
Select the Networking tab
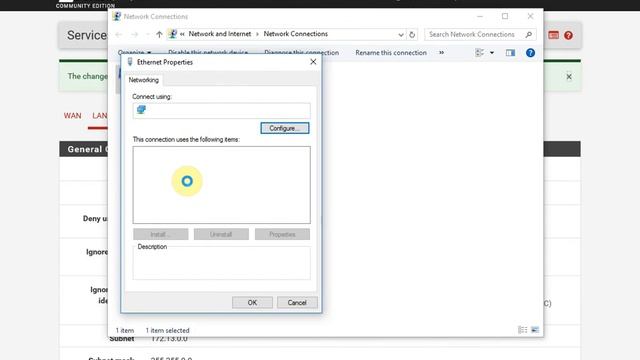(144, 80)
